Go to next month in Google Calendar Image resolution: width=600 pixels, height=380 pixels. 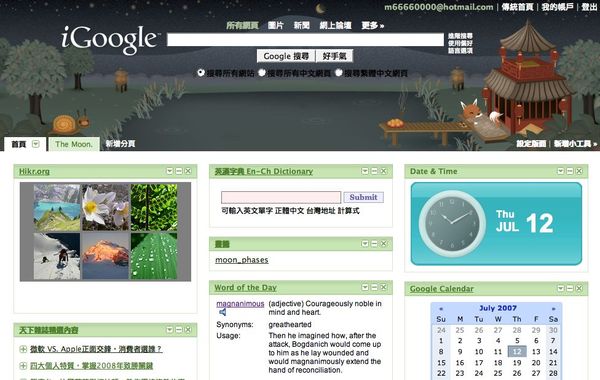tap(553, 308)
